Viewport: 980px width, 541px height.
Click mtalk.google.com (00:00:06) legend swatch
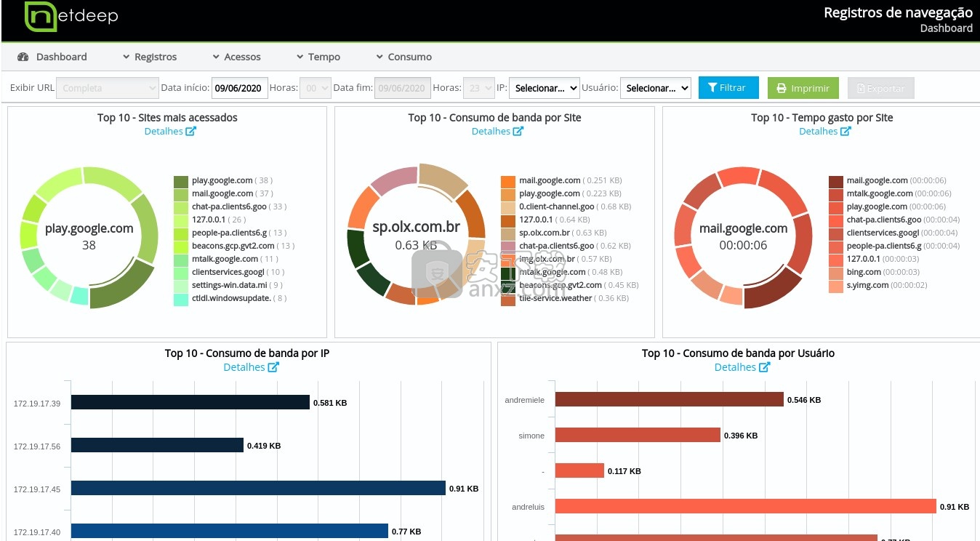(x=836, y=194)
